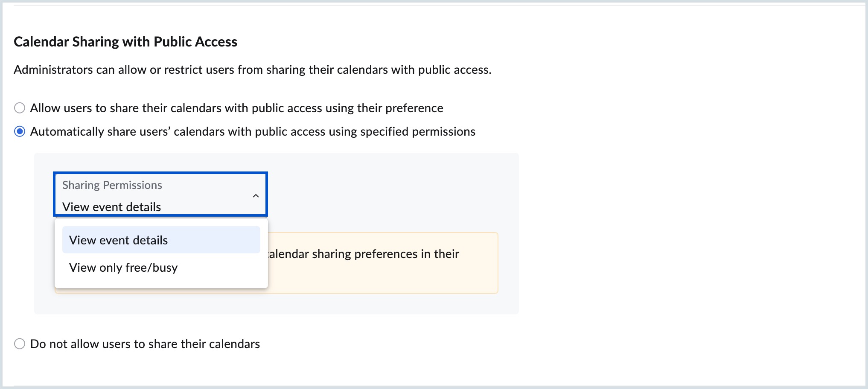
Task: Collapse the Sharing Permissions chevron arrow
Action: [x=256, y=196]
